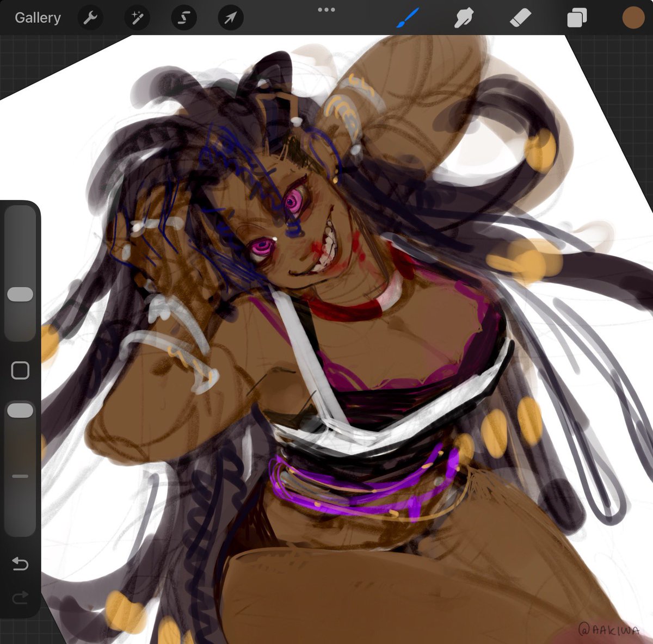Click the brush opacity slider handle

21,411
